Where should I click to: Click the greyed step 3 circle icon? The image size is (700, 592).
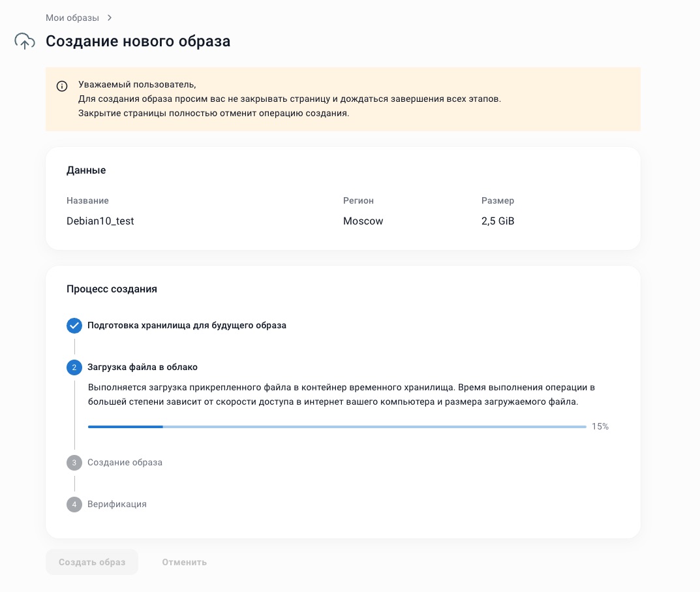pyautogui.click(x=74, y=463)
